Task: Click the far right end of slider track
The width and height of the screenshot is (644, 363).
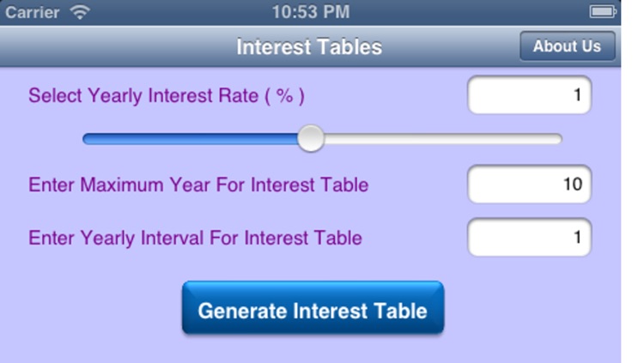Action: click(556, 138)
